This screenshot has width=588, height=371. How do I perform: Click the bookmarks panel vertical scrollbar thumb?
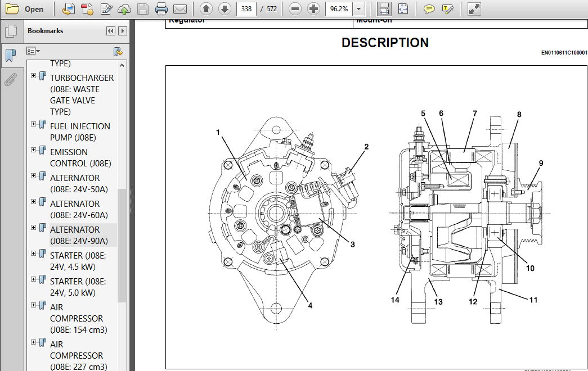pos(122,246)
